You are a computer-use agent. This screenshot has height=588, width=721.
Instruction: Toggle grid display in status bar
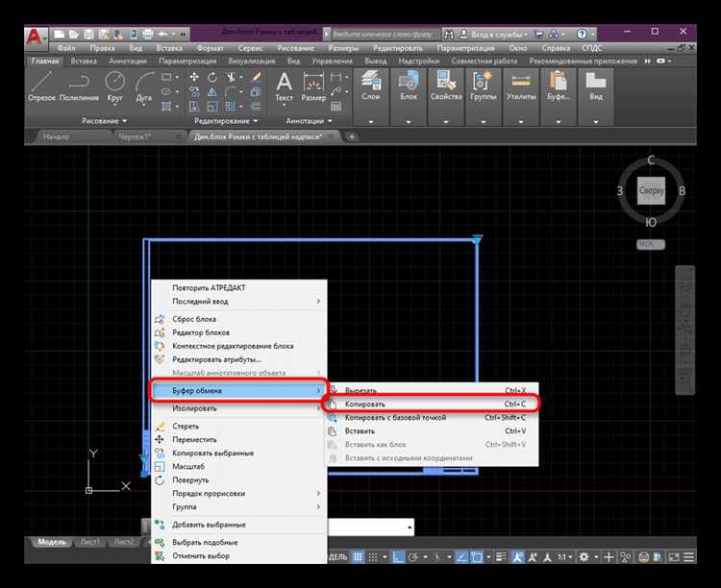coord(358,557)
